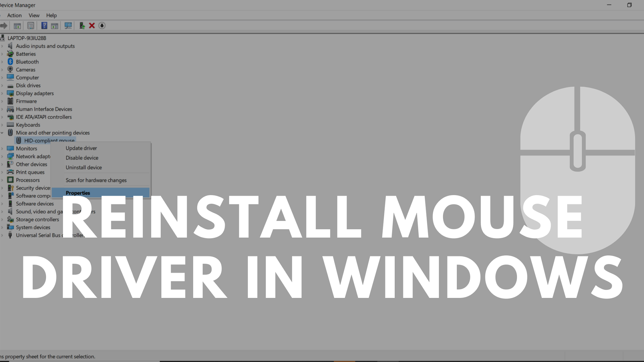The width and height of the screenshot is (644, 362).
Task: Click Disable device in context menu
Action: (x=82, y=158)
